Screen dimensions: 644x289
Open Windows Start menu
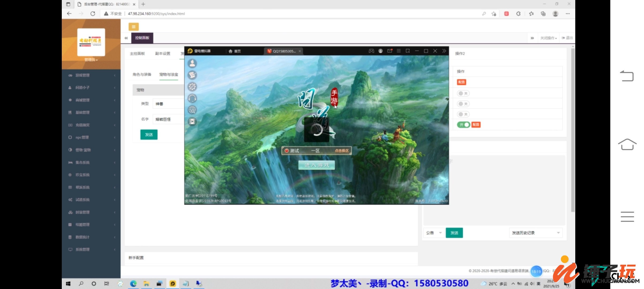pyautogui.click(x=68, y=284)
